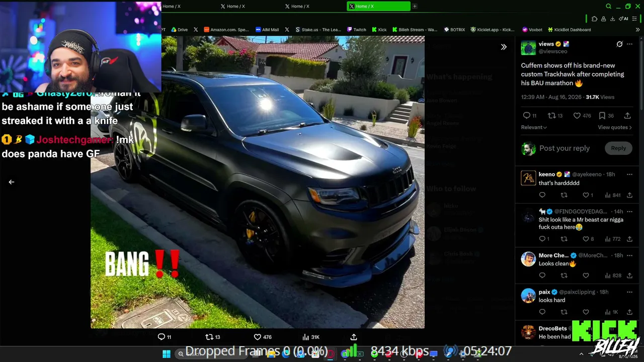Repost the Mr beast car comment
The image size is (644, 362).
pyautogui.click(x=564, y=239)
